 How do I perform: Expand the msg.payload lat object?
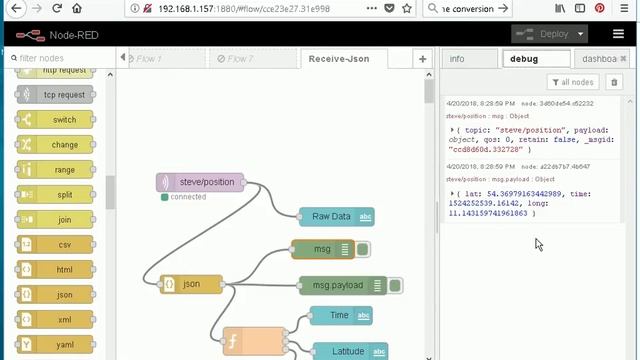point(452,193)
